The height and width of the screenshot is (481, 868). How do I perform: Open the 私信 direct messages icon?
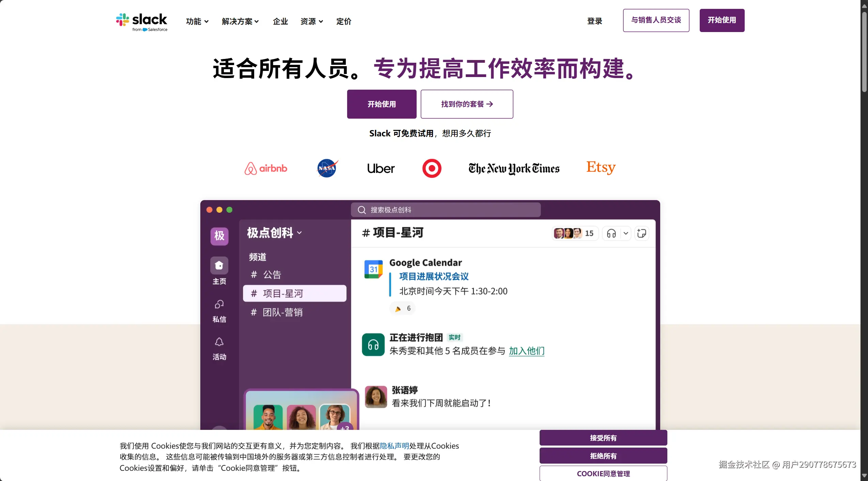pyautogui.click(x=219, y=304)
